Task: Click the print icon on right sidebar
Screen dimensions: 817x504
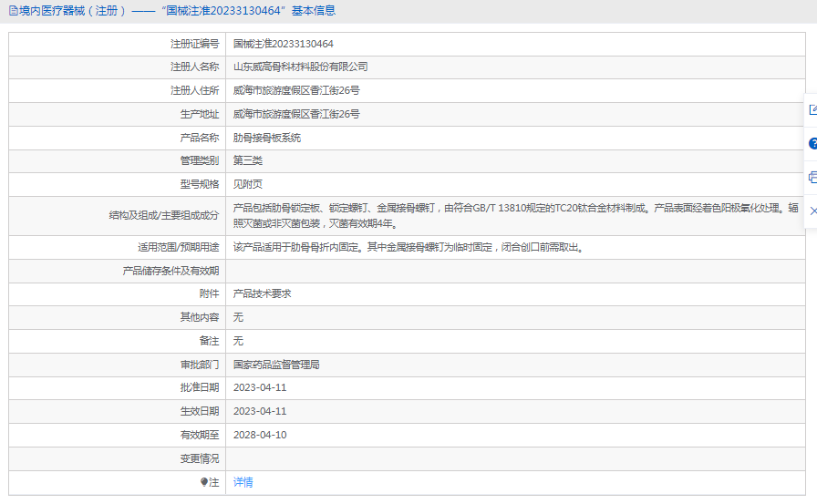Action: point(812,178)
